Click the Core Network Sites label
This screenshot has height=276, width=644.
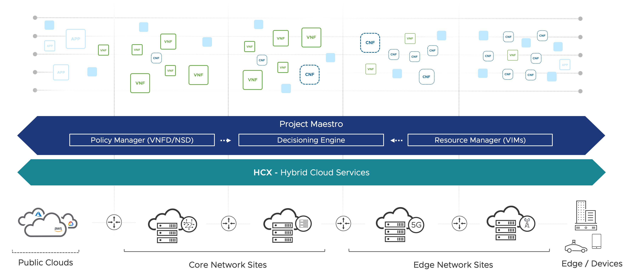[x=228, y=265]
